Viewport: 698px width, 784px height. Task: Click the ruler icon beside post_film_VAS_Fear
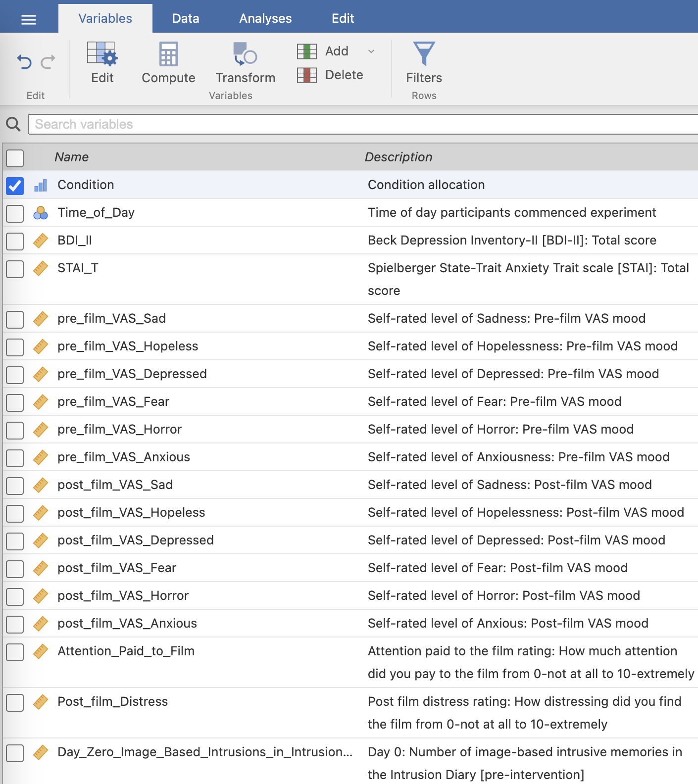[41, 568]
